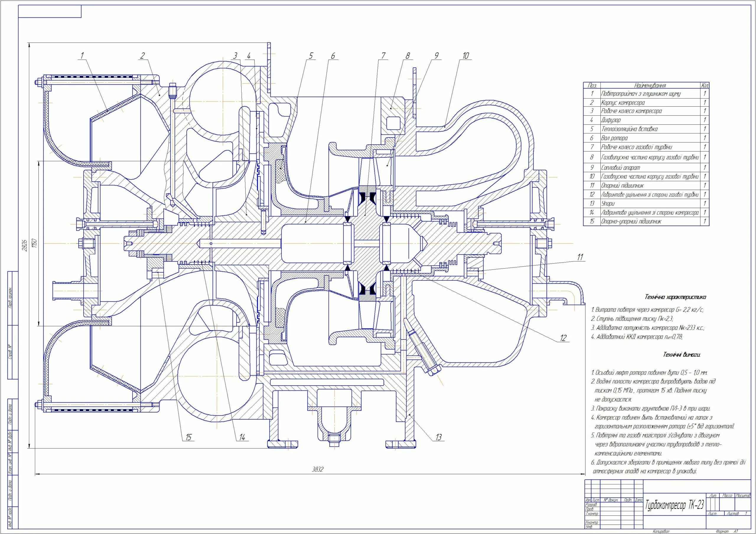Image resolution: width=756 pixels, height=534 pixels.
Task: Select the 'Дифузор' row in parts list
Action: click(611, 120)
